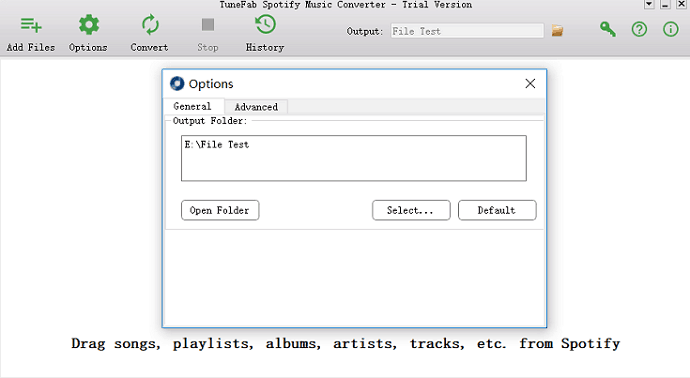Reset output folder with Default button

(x=497, y=210)
